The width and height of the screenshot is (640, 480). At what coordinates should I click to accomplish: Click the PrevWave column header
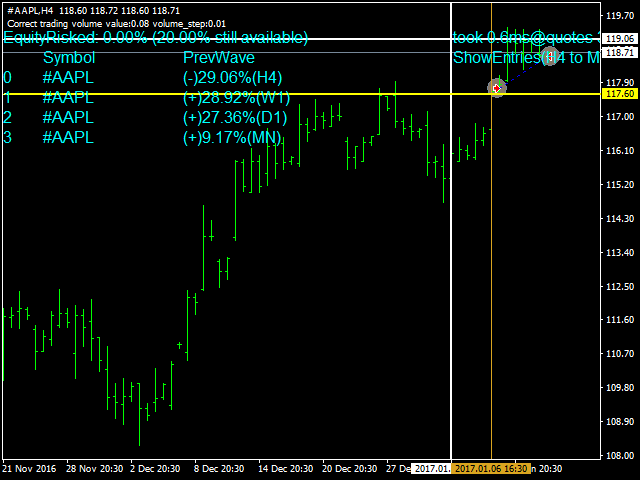[x=218, y=58]
